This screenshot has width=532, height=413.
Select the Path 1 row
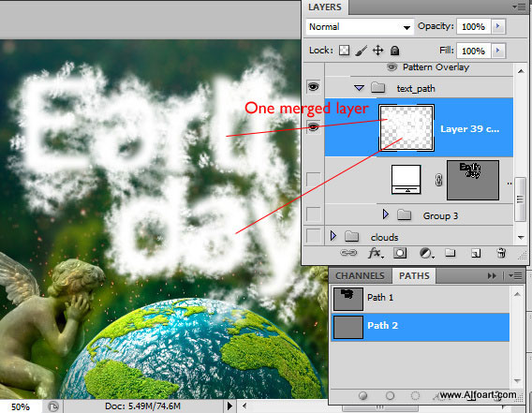click(x=420, y=299)
